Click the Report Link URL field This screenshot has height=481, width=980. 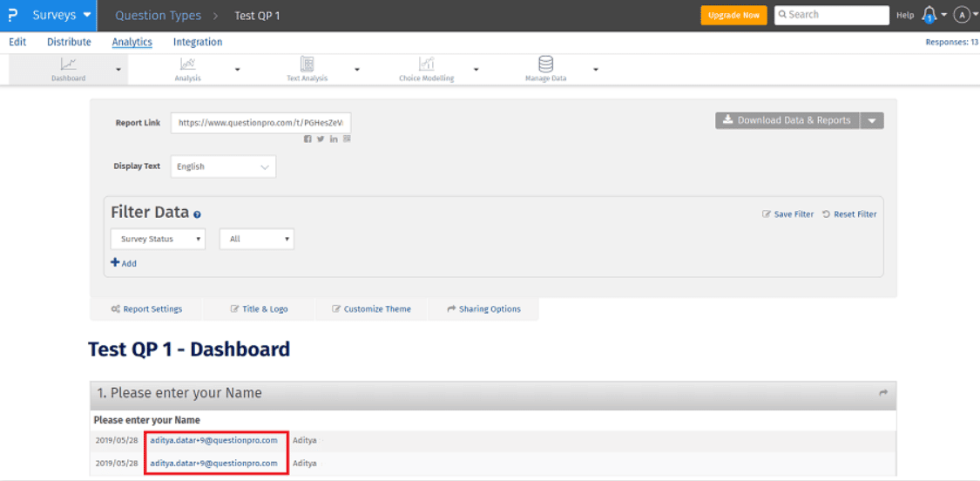coord(261,123)
